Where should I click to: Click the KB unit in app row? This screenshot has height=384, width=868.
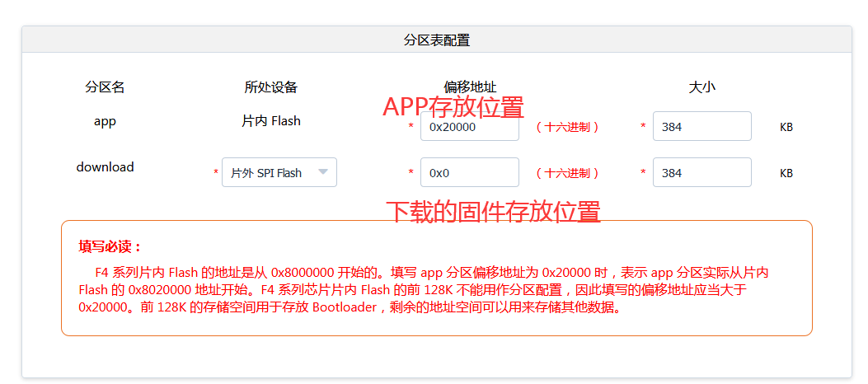(x=786, y=127)
